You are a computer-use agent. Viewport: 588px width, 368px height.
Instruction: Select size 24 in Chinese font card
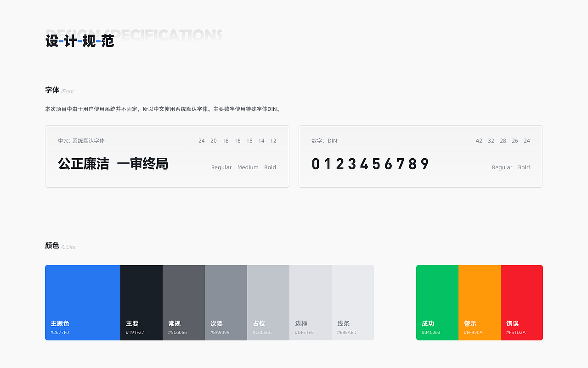[202, 141]
